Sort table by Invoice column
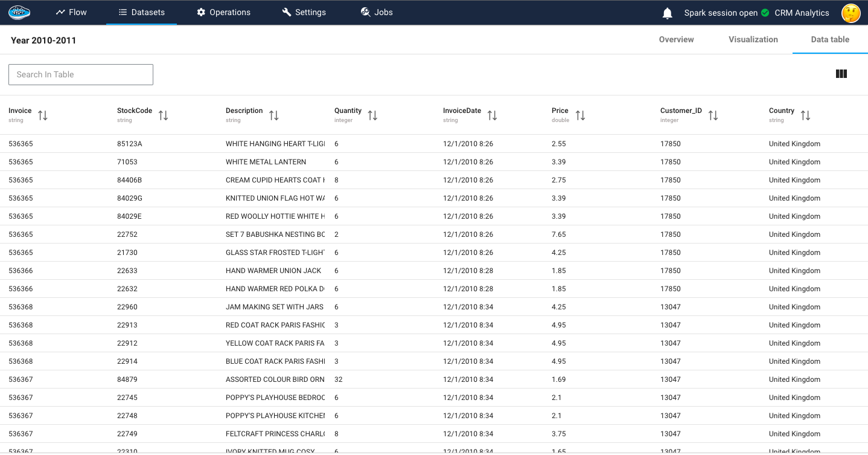Screen dimensions: 868x455 [43, 115]
